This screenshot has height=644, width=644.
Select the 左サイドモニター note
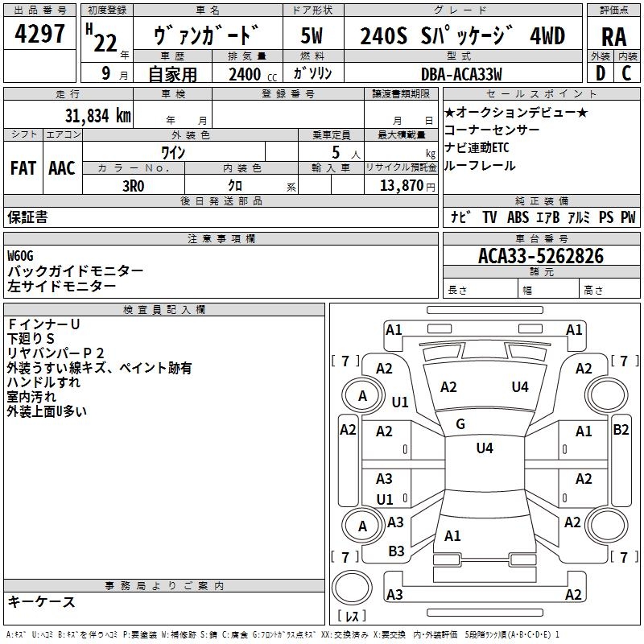pyautogui.click(x=62, y=286)
